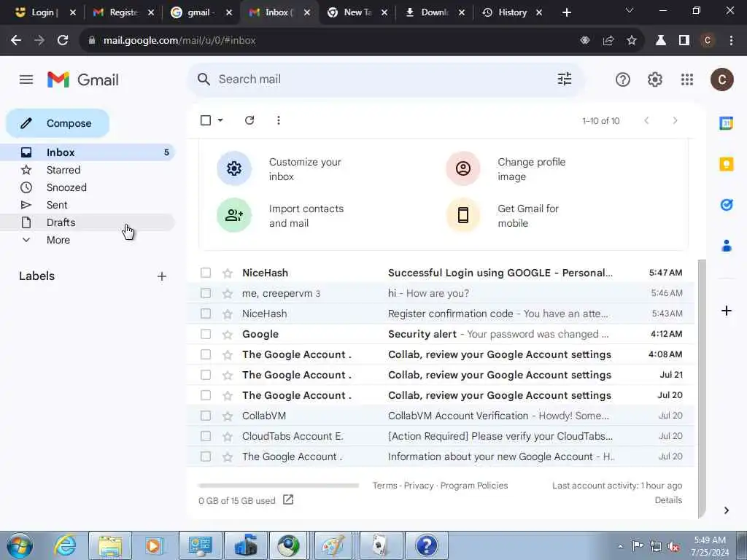Screen dimensions: 747x560
Task: Click the Search mail field
Action: (386, 79)
